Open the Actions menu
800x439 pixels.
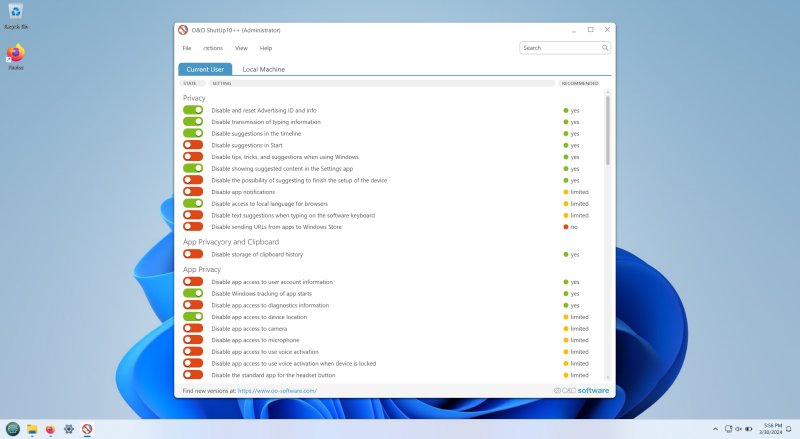pos(213,48)
